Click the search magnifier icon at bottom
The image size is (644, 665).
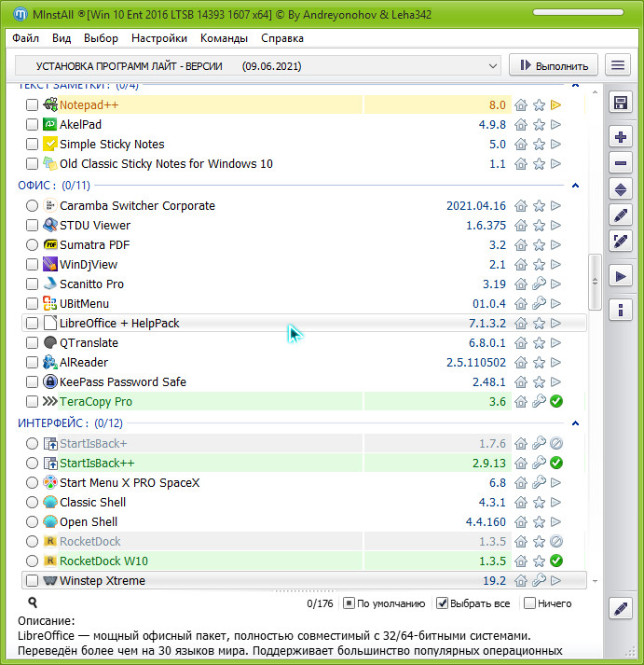[x=33, y=603]
